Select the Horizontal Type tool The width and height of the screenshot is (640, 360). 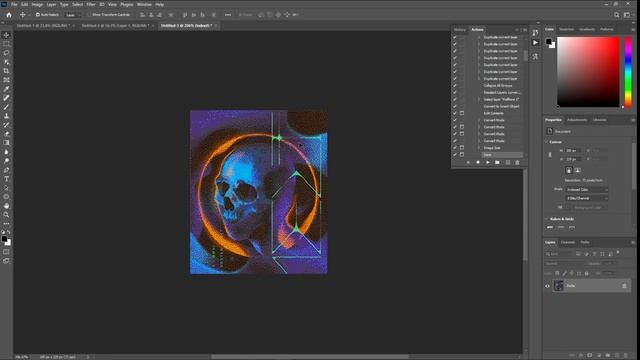click(x=6, y=179)
